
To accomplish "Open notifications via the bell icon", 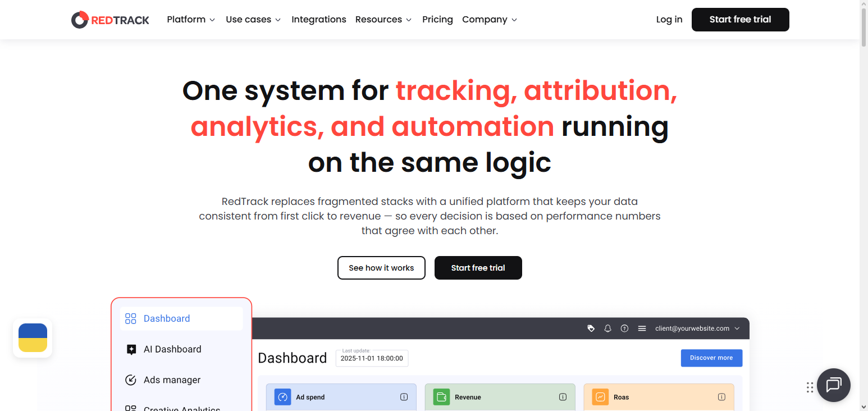I will [607, 328].
